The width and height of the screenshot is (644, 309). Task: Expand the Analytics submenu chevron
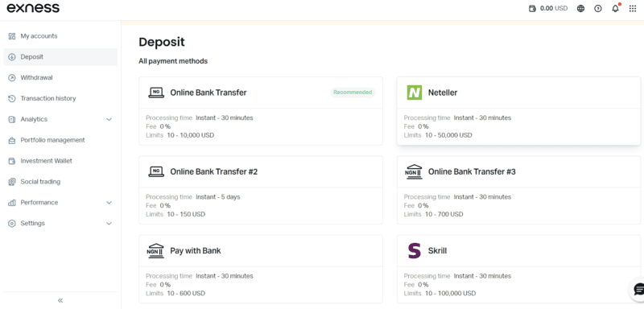[x=109, y=119]
